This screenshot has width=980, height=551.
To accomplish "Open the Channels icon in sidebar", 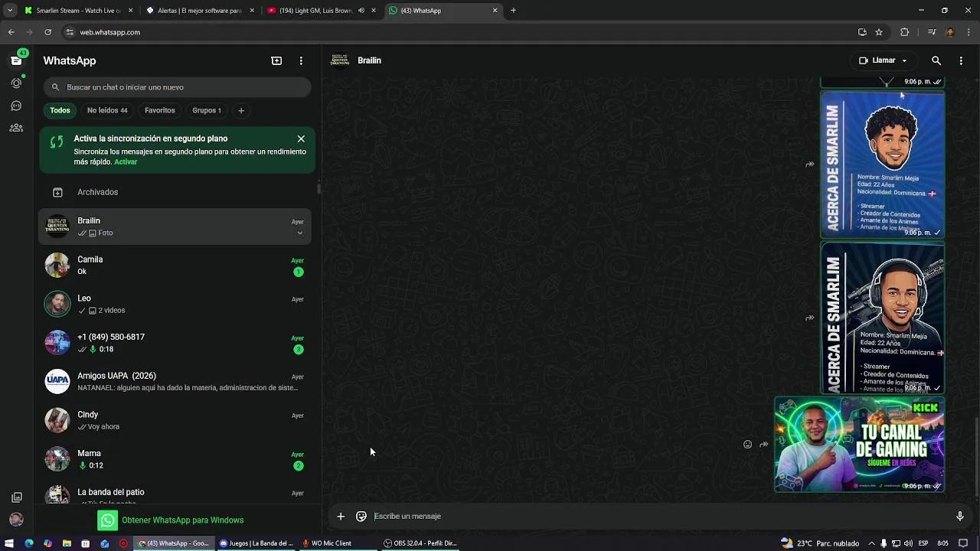I will click(16, 106).
